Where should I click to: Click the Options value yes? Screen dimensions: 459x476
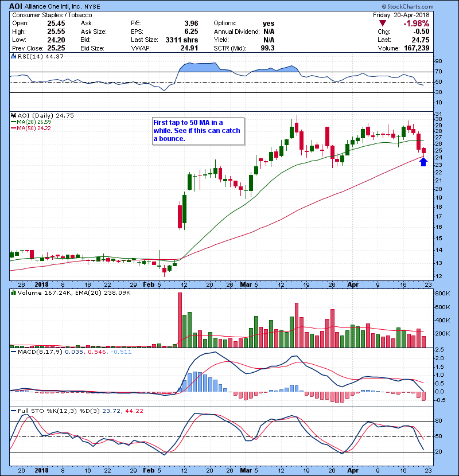click(269, 24)
